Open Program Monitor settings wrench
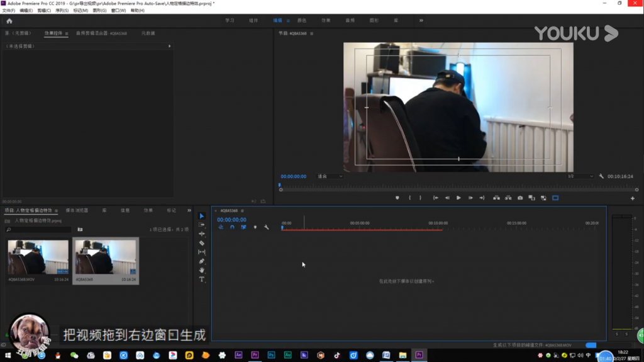The image size is (644, 362). pos(601,176)
